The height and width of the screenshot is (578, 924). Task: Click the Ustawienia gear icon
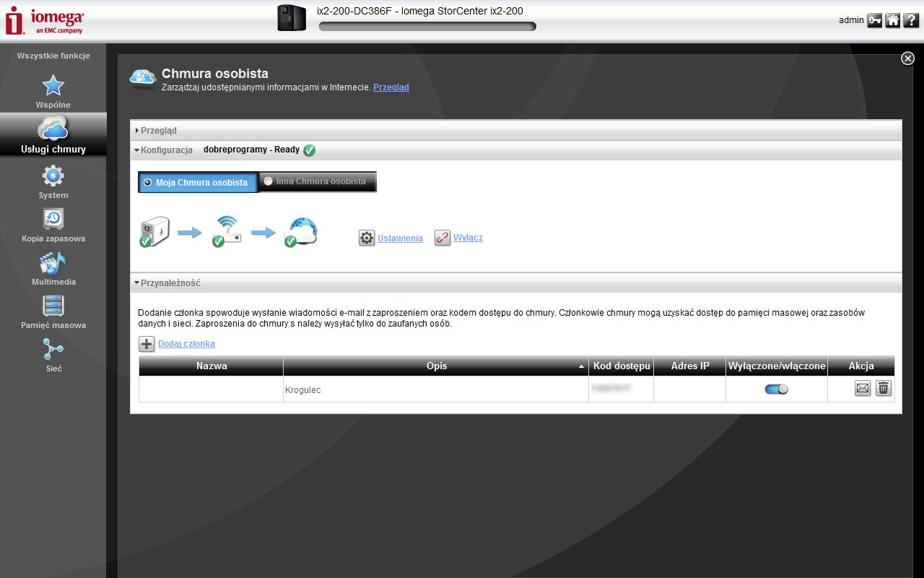[x=367, y=238]
